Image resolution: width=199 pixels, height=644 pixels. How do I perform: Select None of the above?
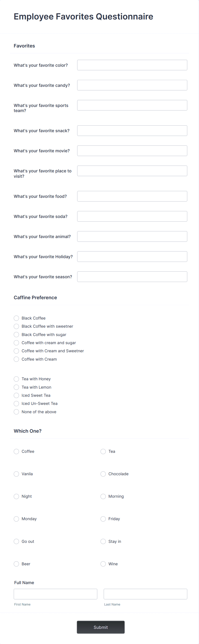point(16,412)
